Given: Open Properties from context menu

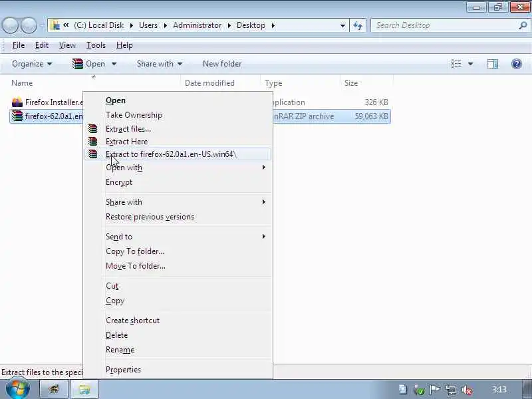Looking at the screenshot, I should coord(178,370).
